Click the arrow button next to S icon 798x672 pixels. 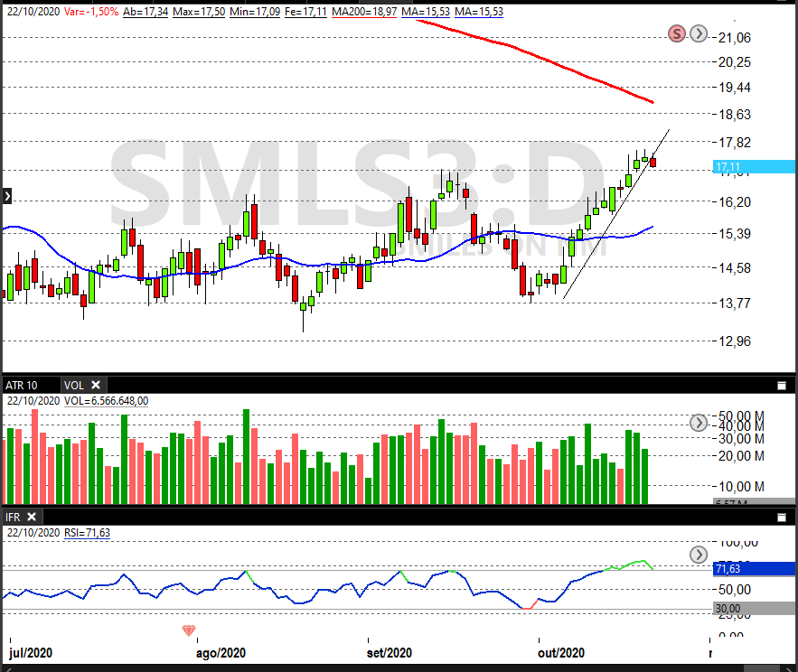point(698,34)
